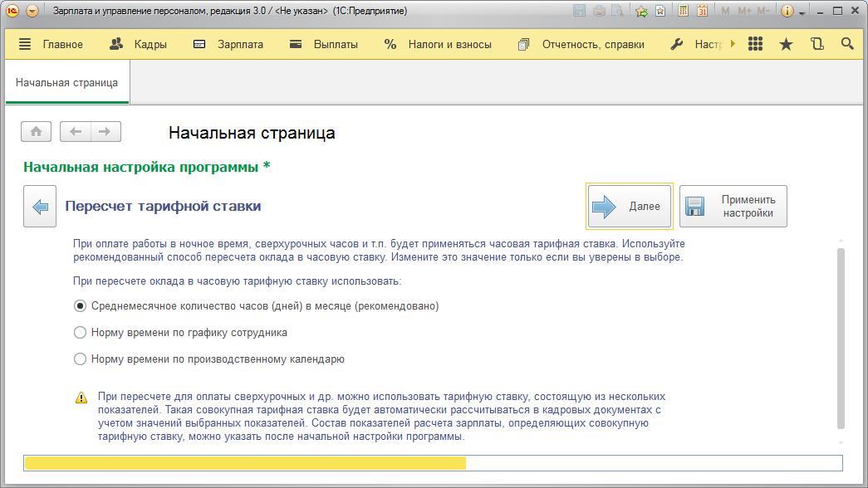Click the Далее button
Viewport: 868px width, 488px height.
629,206
